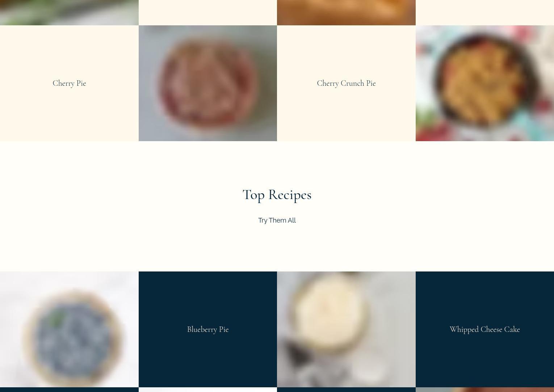Click the blank area below Try Them All
The width and height of the screenshot is (554, 392).
click(x=277, y=248)
